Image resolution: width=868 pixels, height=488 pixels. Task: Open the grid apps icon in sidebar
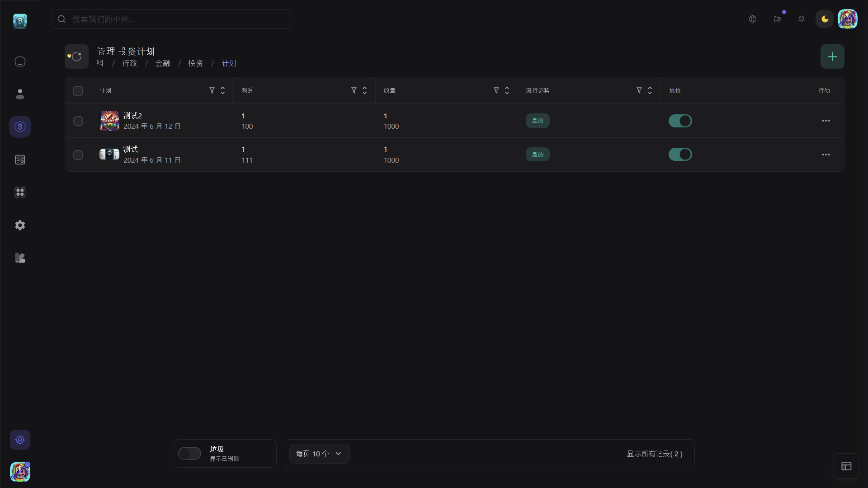coord(20,192)
